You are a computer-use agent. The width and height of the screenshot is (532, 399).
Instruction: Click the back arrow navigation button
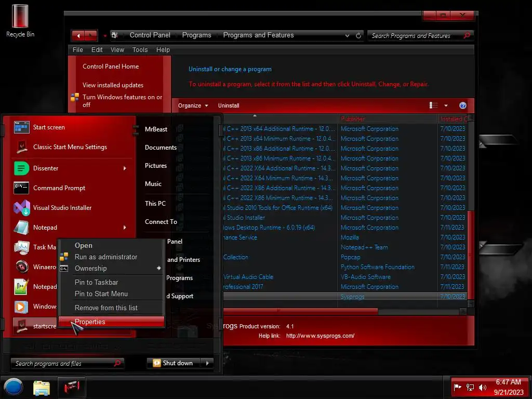click(x=78, y=36)
